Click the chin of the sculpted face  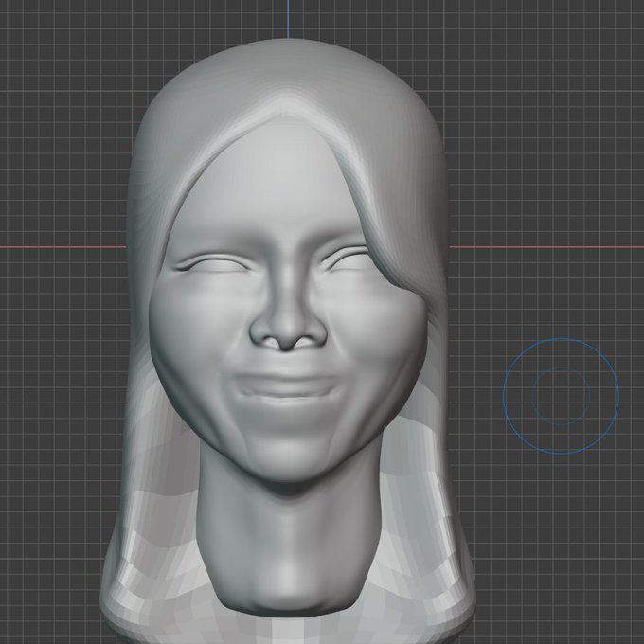(x=288, y=454)
